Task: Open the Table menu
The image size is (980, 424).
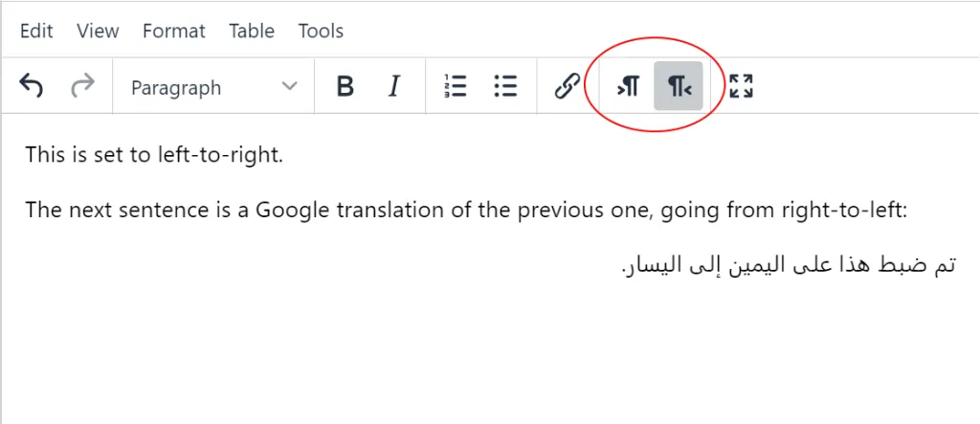Action: [x=252, y=31]
